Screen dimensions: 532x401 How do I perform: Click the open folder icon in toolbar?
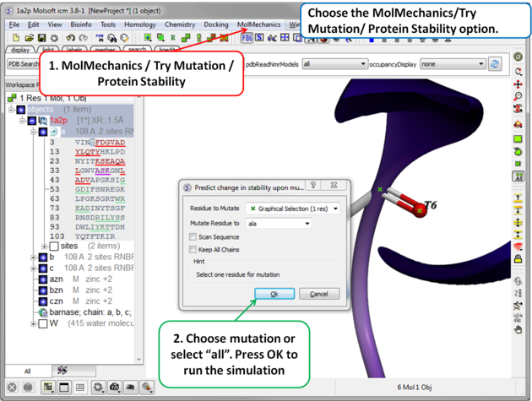coord(29,38)
